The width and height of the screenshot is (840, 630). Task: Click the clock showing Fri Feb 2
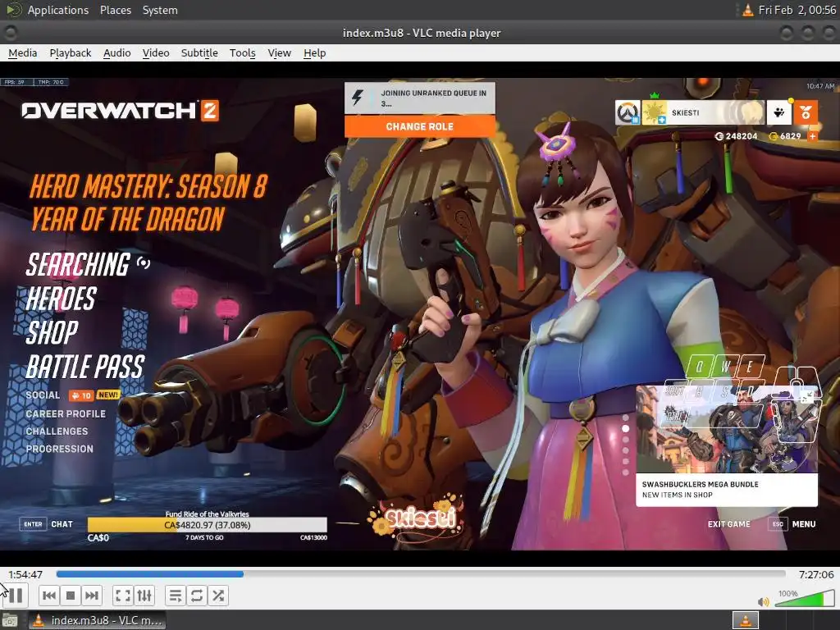[x=797, y=10]
